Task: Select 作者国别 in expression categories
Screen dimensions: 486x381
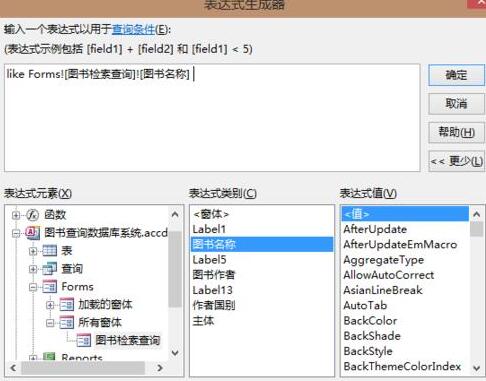Action: tap(261, 305)
